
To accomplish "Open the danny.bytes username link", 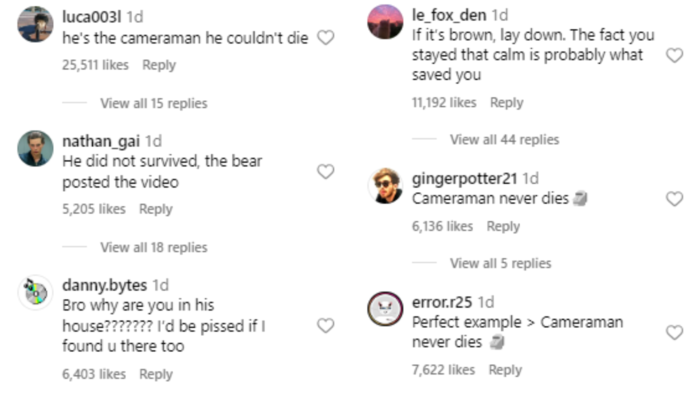I will click(x=104, y=285).
